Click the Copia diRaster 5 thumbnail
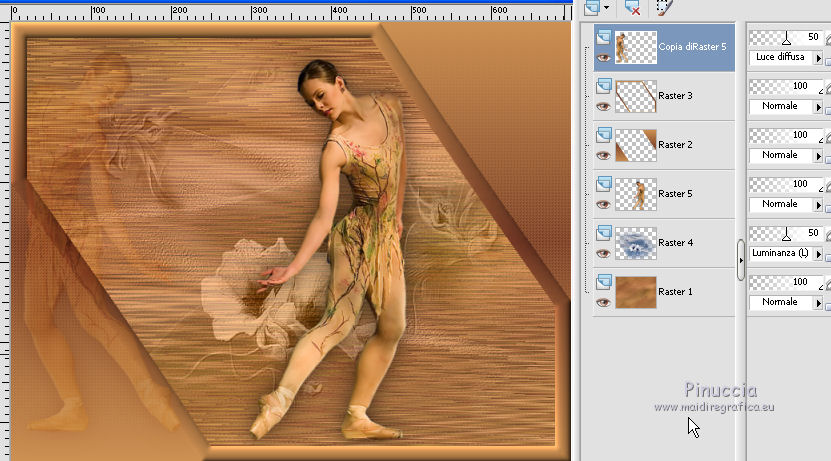The height and width of the screenshot is (461, 831). tap(636, 47)
